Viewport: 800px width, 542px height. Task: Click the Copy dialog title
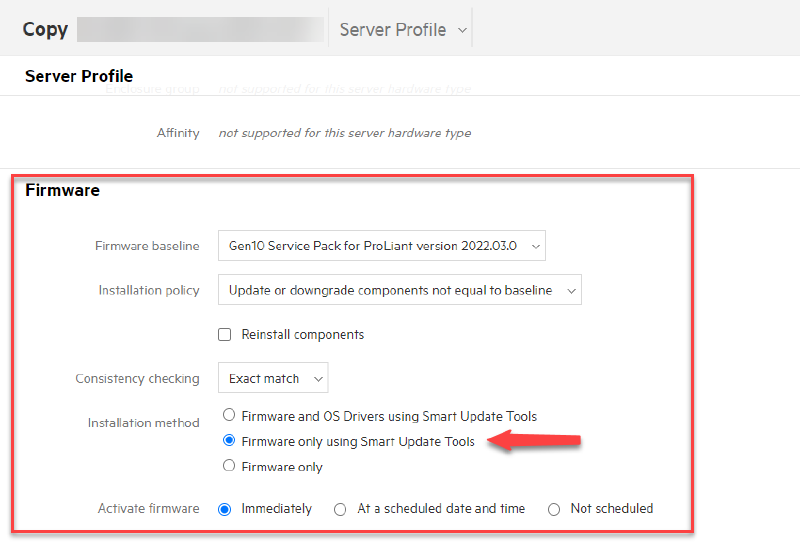[45, 29]
